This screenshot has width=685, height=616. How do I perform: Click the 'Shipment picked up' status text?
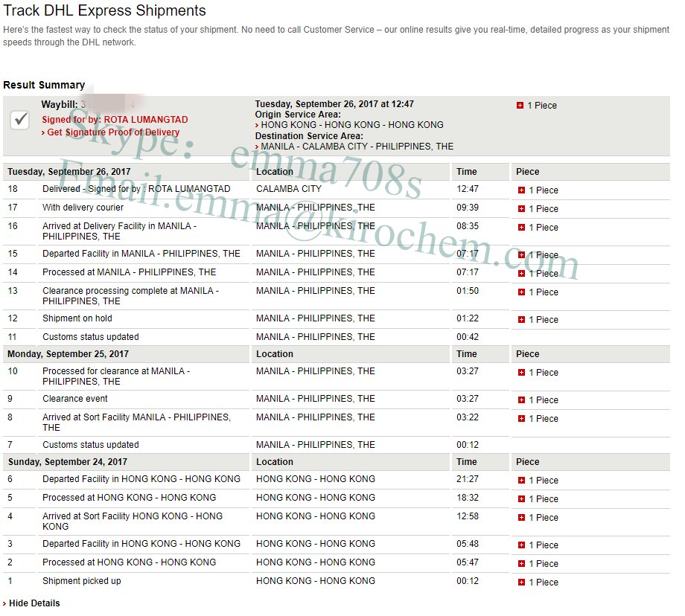point(82,581)
